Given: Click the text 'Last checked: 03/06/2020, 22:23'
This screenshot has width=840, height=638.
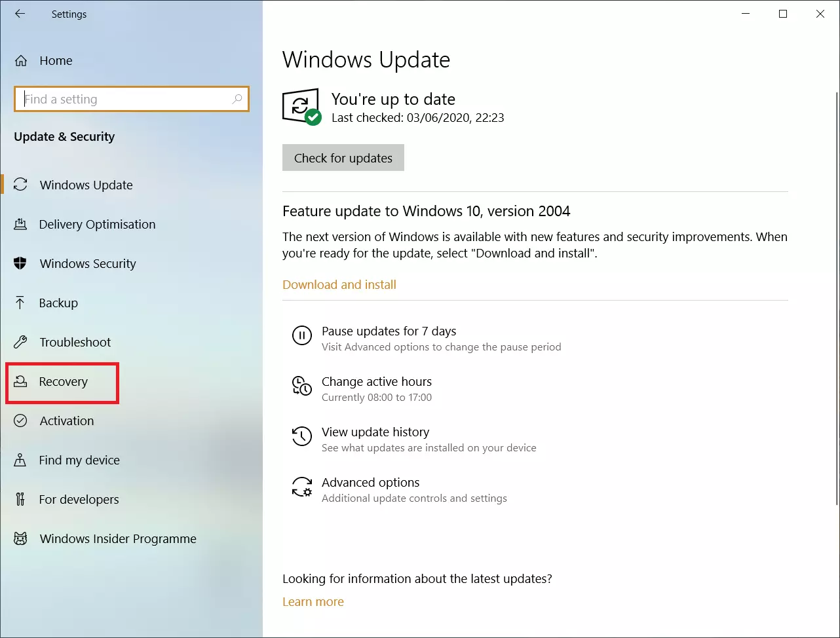Looking at the screenshot, I should [x=418, y=118].
